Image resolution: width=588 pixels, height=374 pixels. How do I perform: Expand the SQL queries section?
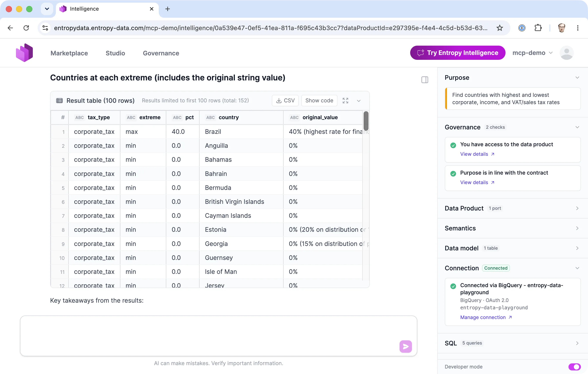click(x=577, y=343)
